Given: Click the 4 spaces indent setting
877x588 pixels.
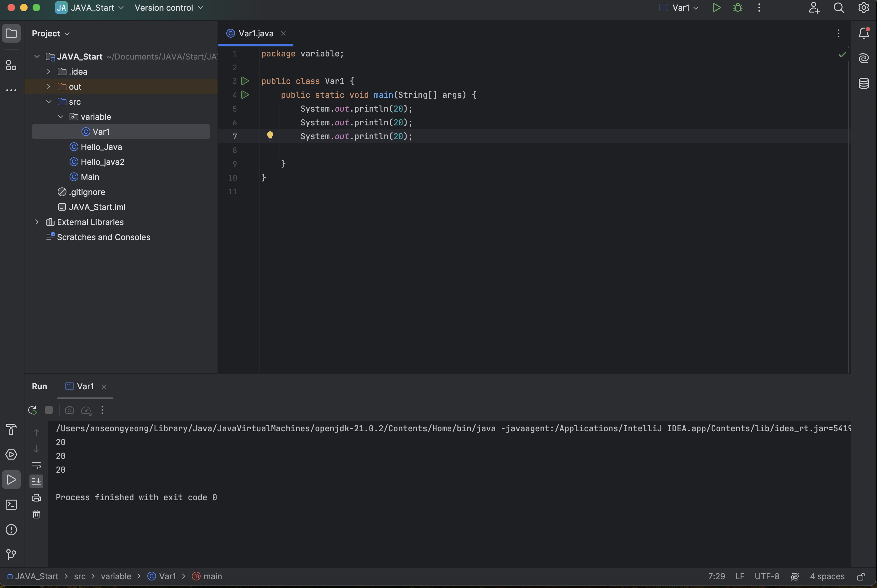Looking at the screenshot, I should pos(827,576).
